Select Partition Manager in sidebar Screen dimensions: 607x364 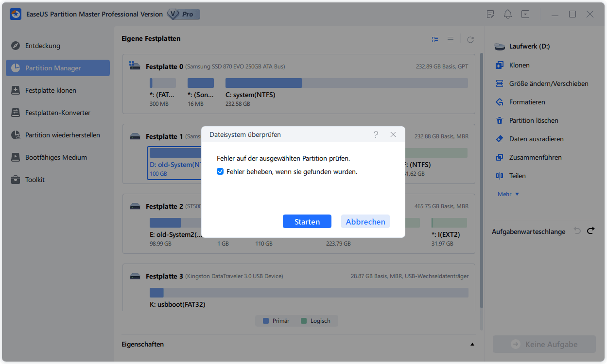(57, 68)
